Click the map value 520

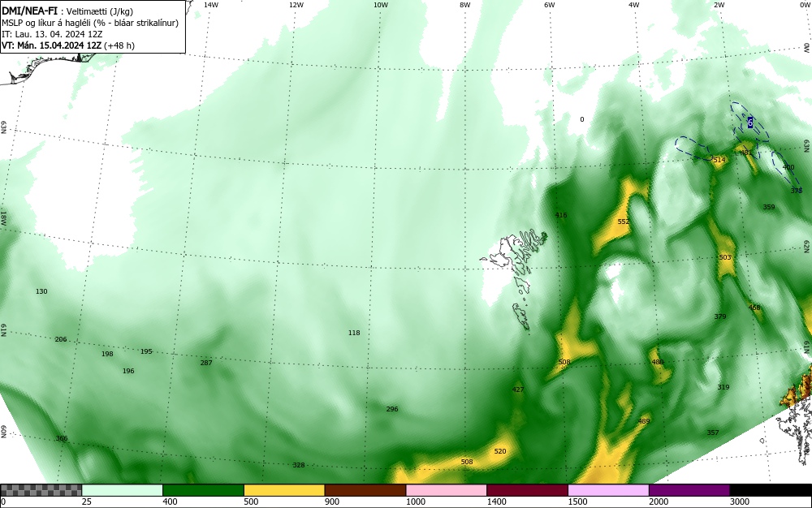[499, 451]
